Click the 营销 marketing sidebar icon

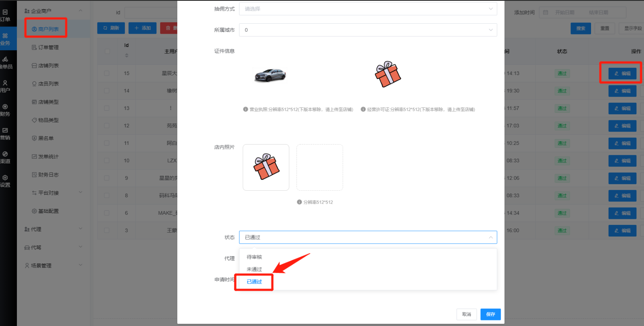tap(5, 134)
